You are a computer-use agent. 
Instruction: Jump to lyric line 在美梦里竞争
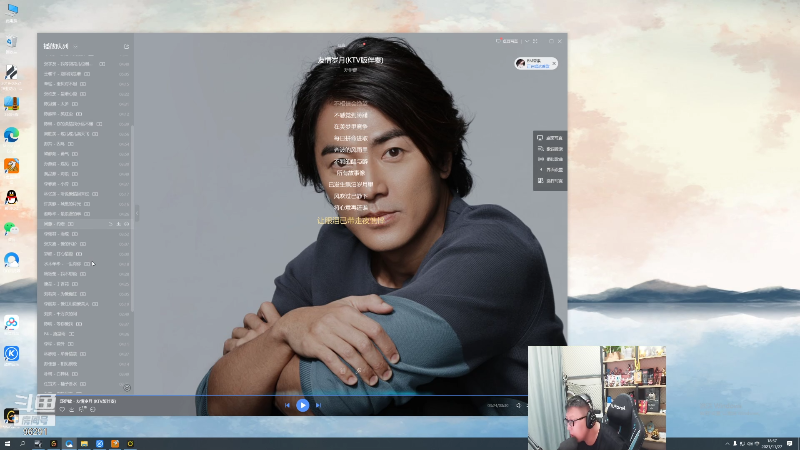click(351, 127)
